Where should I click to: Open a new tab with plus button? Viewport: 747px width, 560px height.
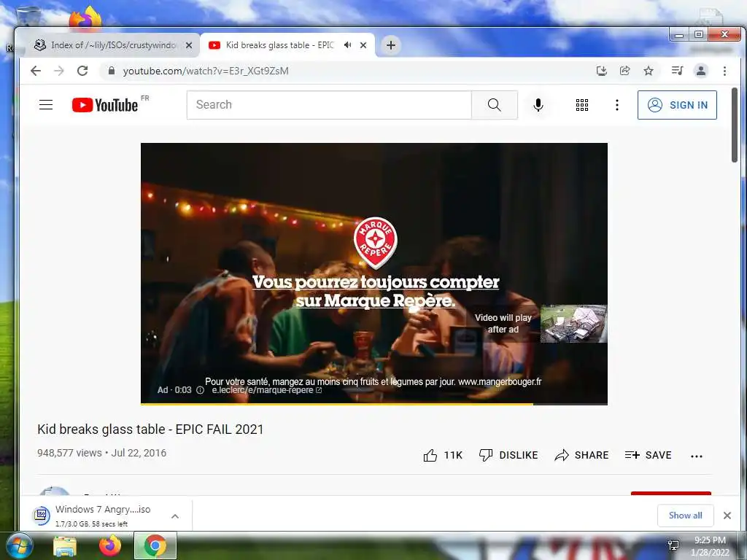click(391, 45)
